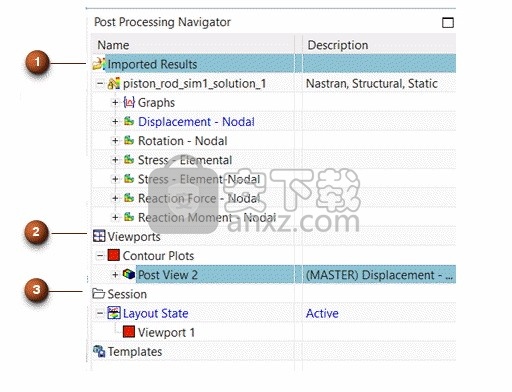Expand the Graphs node

coord(115,102)
